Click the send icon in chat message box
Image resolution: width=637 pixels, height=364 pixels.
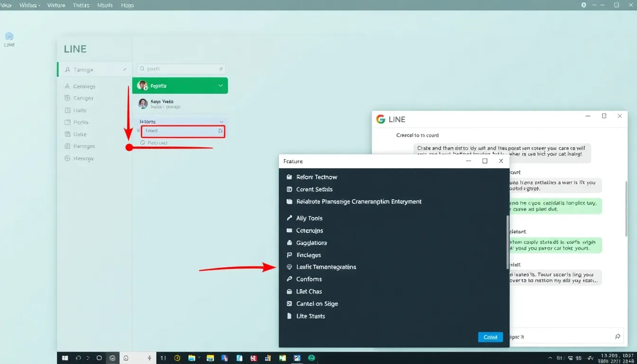[618, 337]
